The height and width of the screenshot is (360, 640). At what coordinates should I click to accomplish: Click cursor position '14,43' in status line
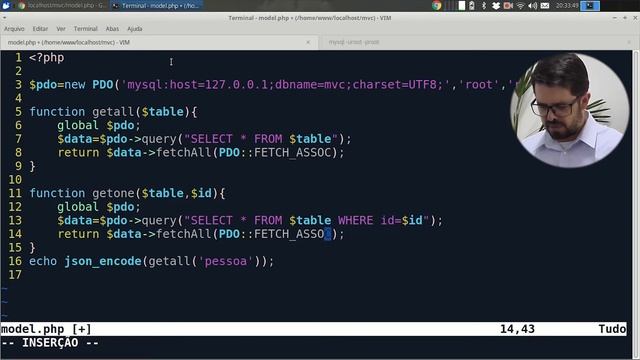click(x=517, y=329)
